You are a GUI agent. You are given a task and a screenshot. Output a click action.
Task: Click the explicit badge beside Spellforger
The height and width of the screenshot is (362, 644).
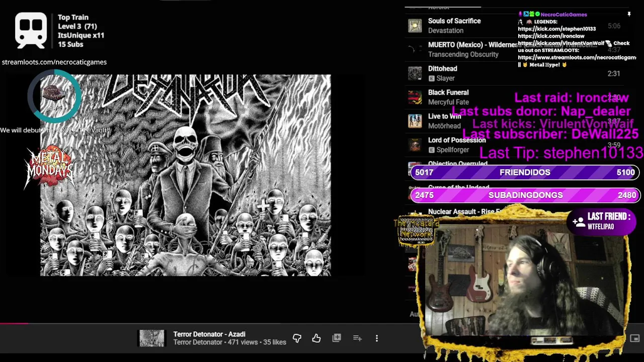431,150
